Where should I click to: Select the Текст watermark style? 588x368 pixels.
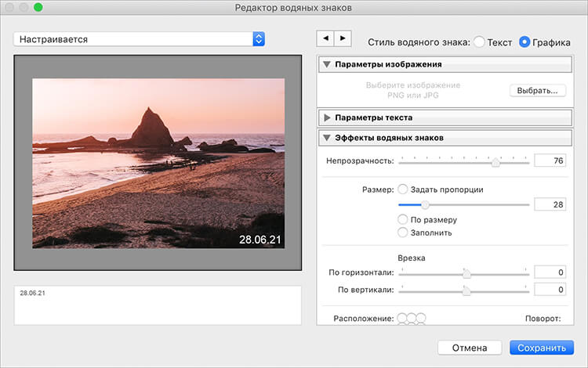pyautogui.click(x=479, y=42)
